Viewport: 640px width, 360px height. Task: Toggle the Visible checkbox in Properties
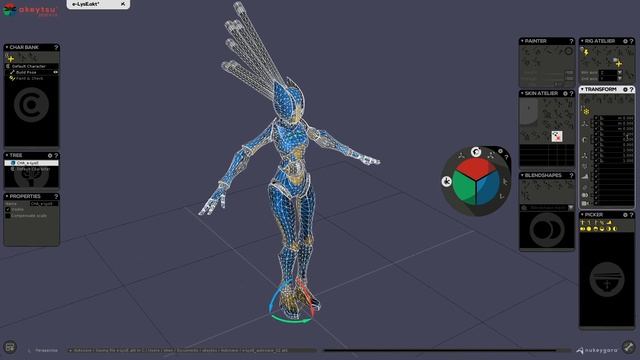click(x=7, y=209)
